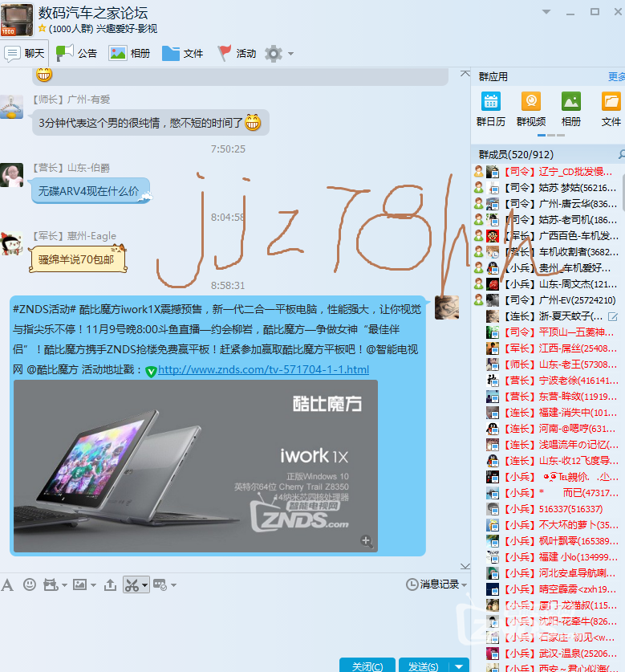Select member 516337(516337)
The width and height of the screenshot is (625, 672).
point(548,509)
